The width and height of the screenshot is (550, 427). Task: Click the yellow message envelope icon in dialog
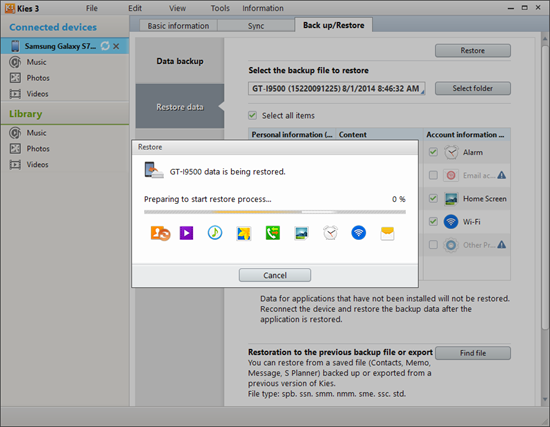387,233
